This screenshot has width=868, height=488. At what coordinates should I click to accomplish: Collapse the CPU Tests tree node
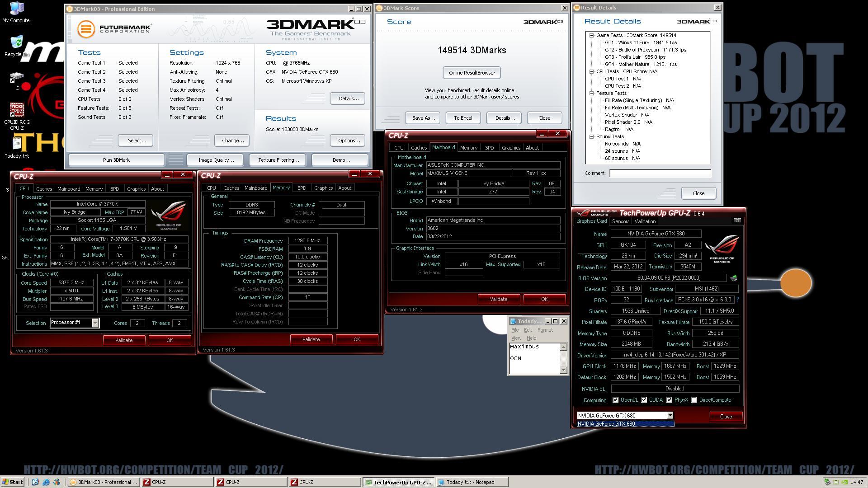pyautogui.click(x=591, y=71)
